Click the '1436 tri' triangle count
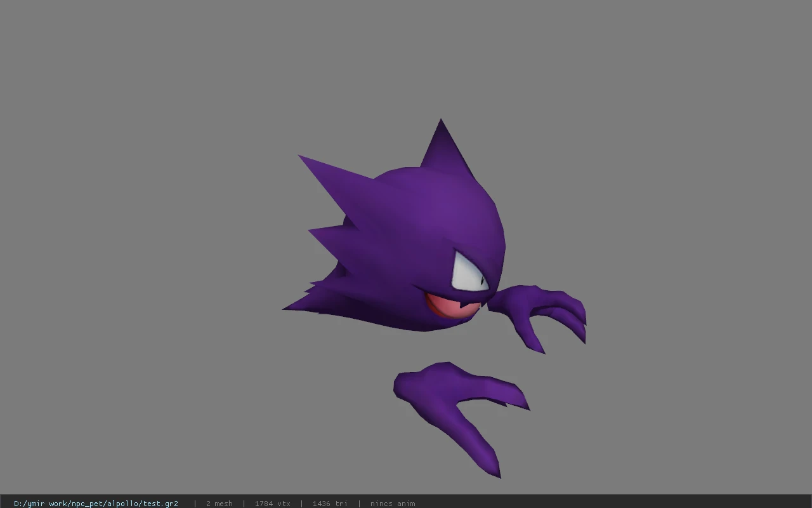The width and height of the screenshot is (812, 508). 330,504
